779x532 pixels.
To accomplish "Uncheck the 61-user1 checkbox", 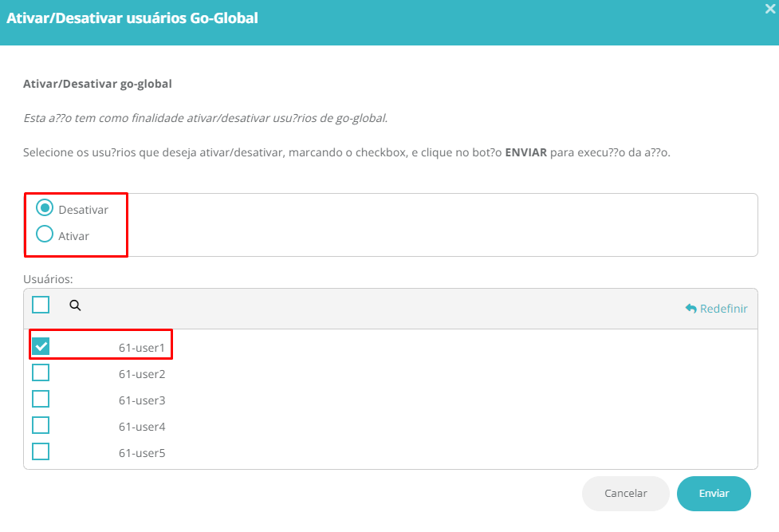I will [x=41, y=346].
